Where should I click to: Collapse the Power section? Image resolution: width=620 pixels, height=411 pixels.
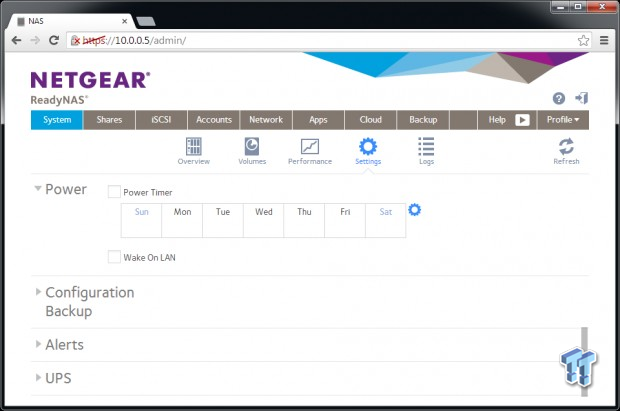click(x=38, y=189)
